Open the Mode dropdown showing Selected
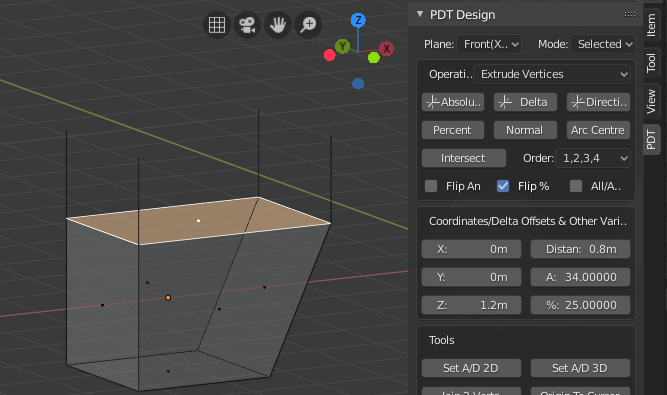The image size is (667, 395). 603,44
